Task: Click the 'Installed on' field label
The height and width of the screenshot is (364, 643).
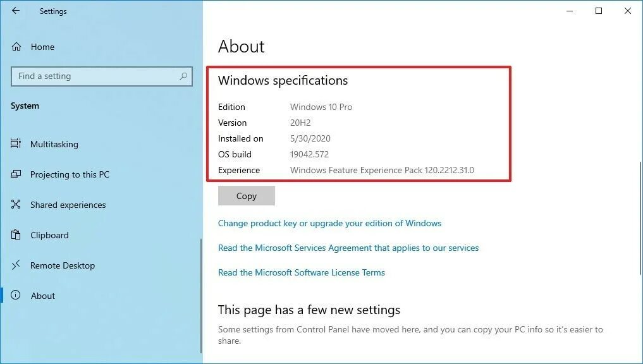Action: coord(241,138)
